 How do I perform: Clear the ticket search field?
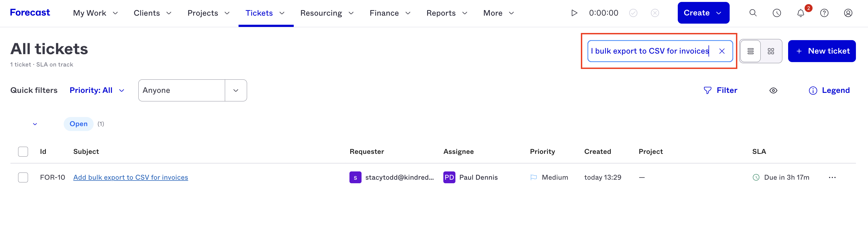(722, 51)
